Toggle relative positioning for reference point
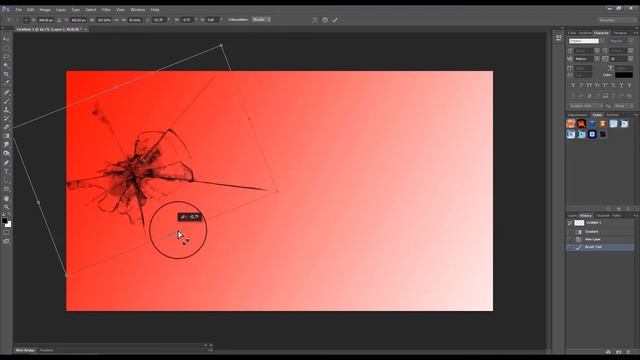 (x=59, y=20)
